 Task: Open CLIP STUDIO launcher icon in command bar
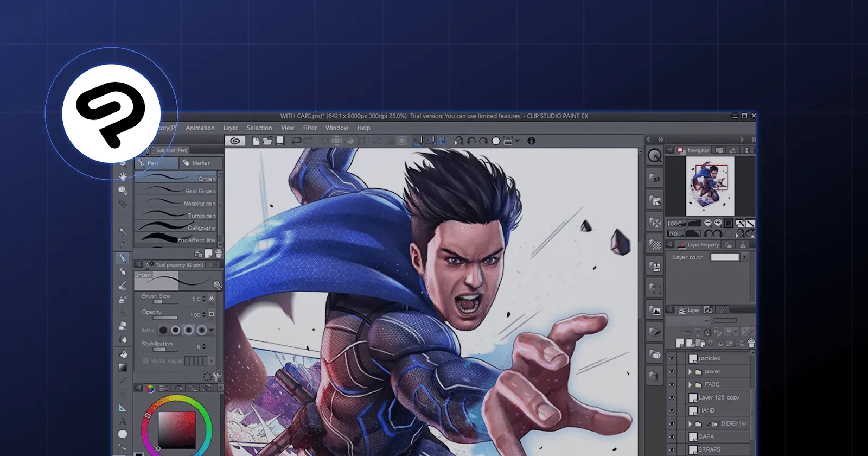coord(235,141)
